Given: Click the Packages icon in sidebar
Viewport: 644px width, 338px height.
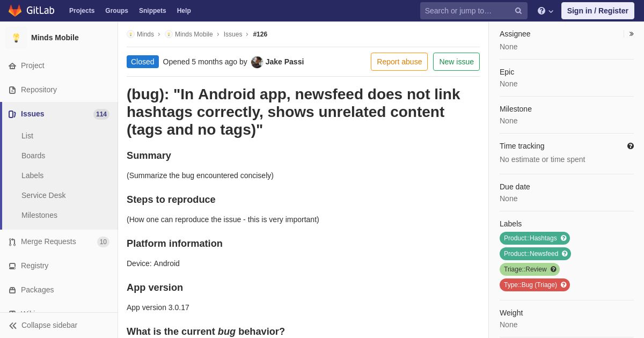Looking at the screenshot, I should click(x=12, y=290).
